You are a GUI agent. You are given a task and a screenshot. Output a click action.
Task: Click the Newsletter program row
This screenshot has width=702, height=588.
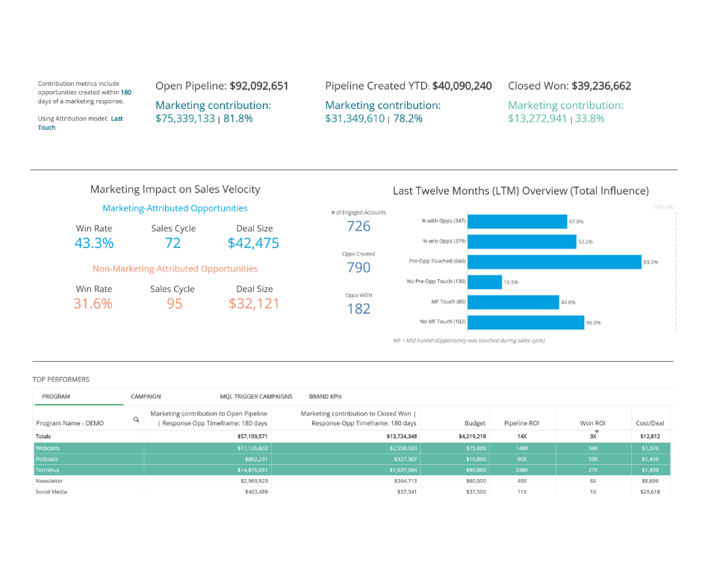click(x=49, y=481)
